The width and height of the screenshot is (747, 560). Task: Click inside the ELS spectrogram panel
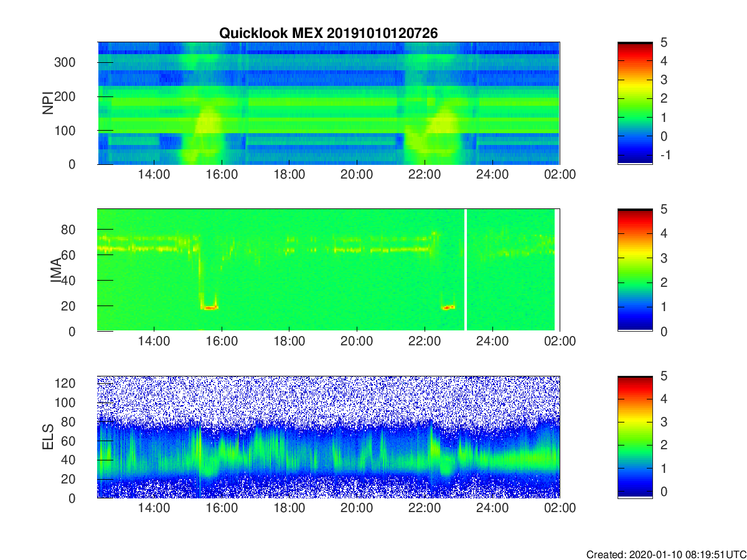tap(329, 437)
